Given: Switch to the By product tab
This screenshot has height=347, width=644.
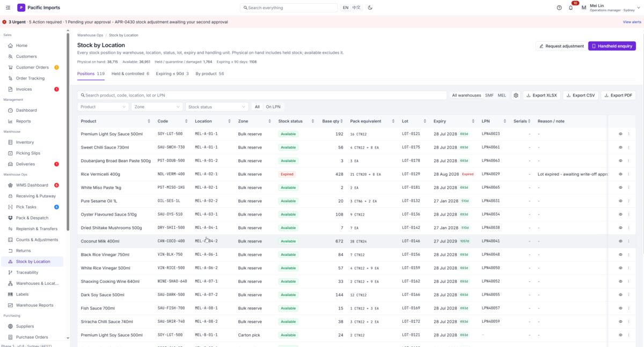Looking at the screenshot, I should point(210,73).
